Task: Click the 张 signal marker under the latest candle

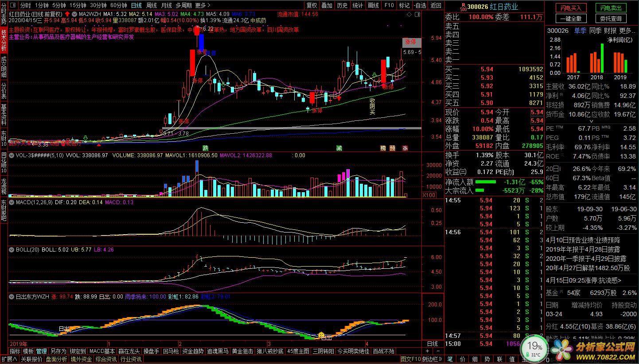Action: pos(405,148)
